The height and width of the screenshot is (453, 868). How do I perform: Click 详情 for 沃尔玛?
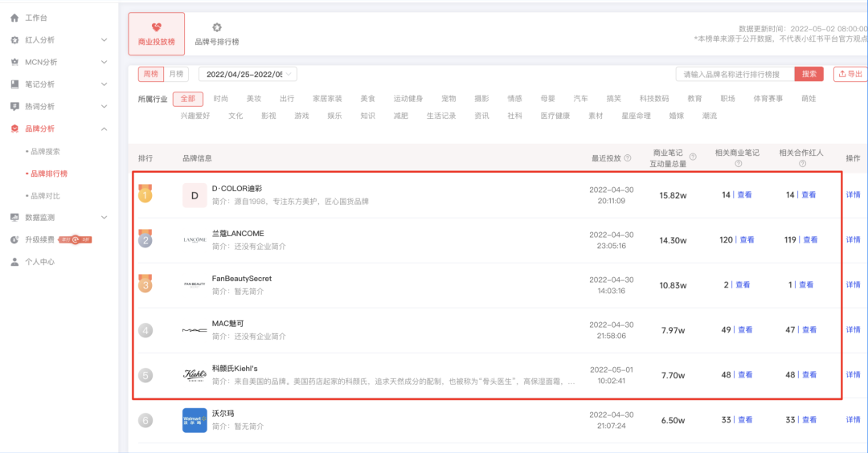click(853, 420)
